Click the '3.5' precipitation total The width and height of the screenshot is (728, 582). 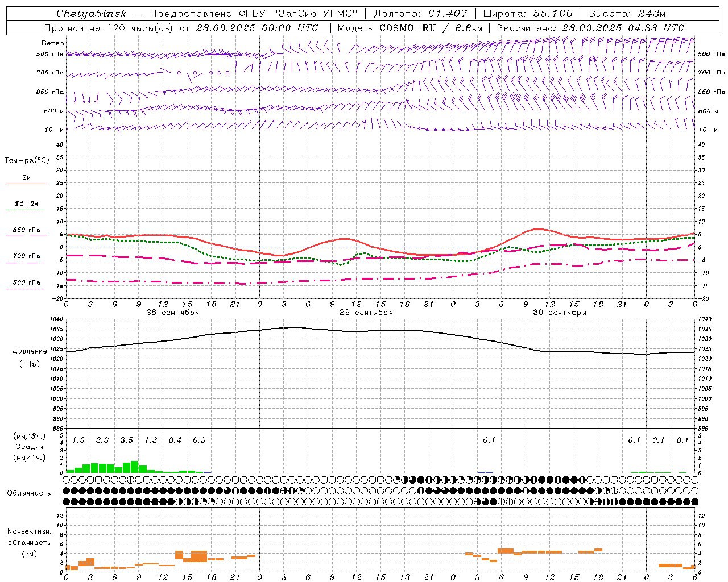point(126,440)
